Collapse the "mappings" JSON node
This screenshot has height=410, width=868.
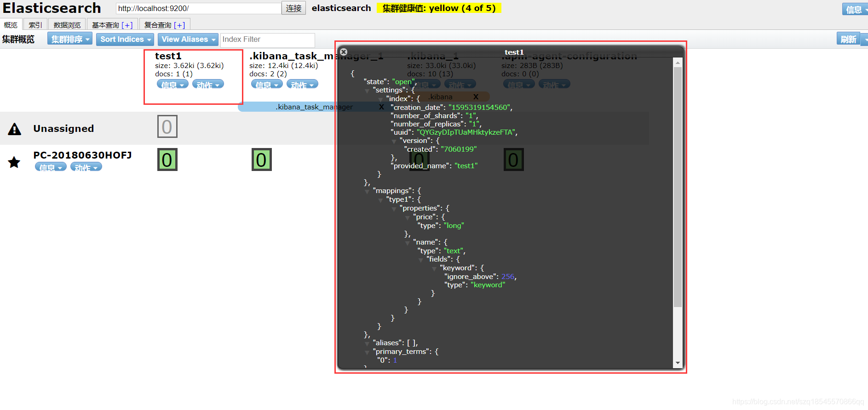tap(367, 192)
